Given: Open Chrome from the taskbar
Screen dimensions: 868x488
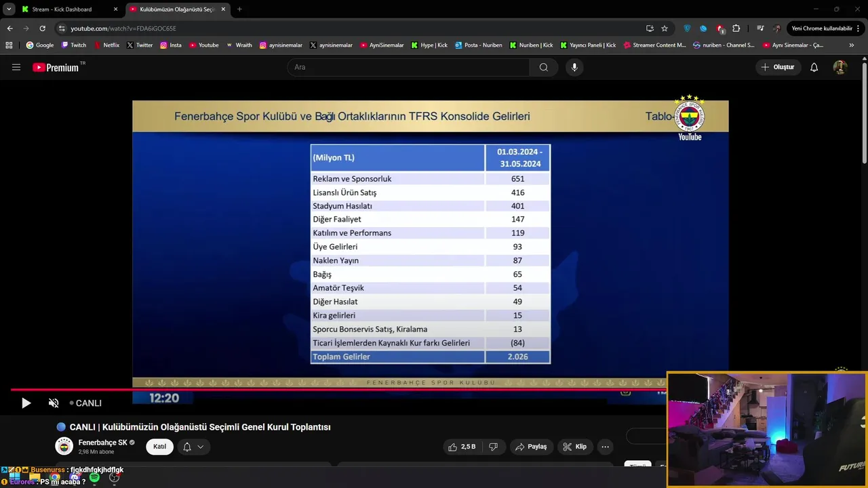Looking at the screenshot, I should 54,478.
